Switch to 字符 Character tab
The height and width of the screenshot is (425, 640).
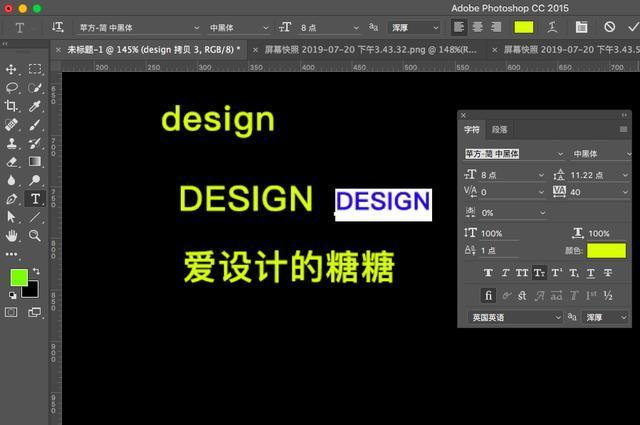pyautogui.click(x=472, y=129)
